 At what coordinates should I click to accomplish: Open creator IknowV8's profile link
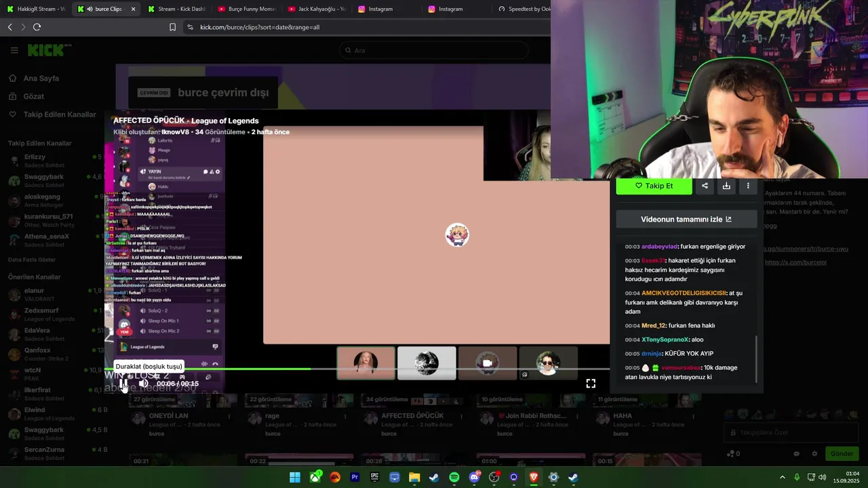pos(175,131)
